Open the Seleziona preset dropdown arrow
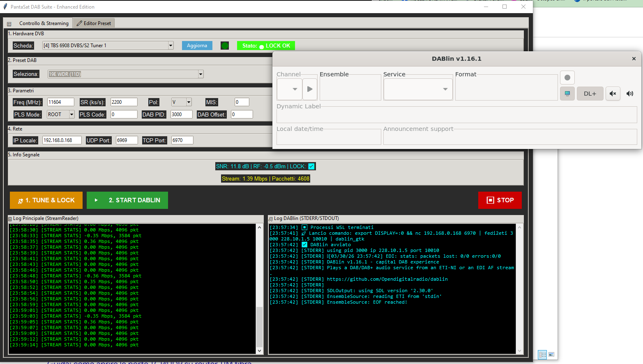The image size is (643, 364). pyautogui.click(x=201, y=74)
